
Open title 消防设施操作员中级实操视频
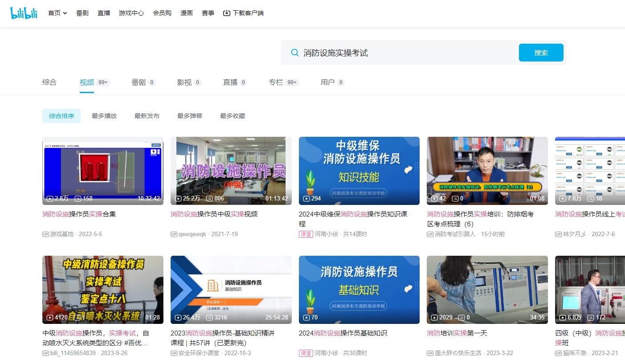point(214,214)
